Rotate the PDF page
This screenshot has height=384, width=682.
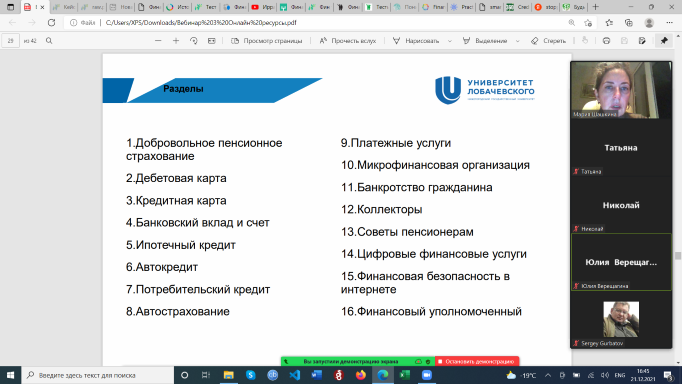194,40
